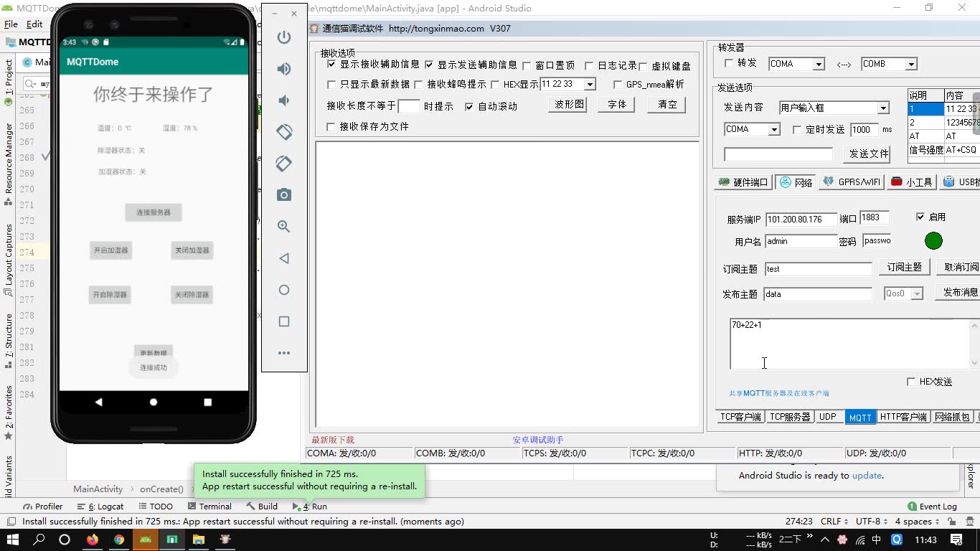This screenshot has height=551, width=980.
Task: Switch to 硬件端口 tab
Action: click(743, 182)
